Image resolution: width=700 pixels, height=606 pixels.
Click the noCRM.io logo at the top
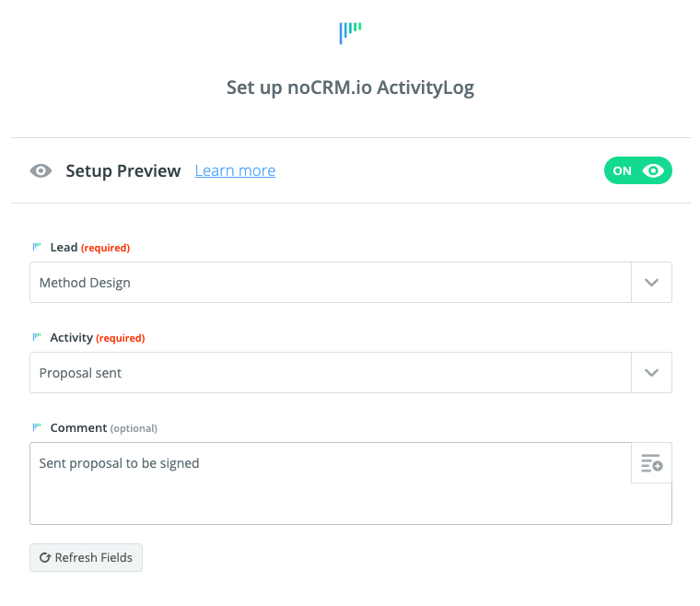tap(350, 33)
